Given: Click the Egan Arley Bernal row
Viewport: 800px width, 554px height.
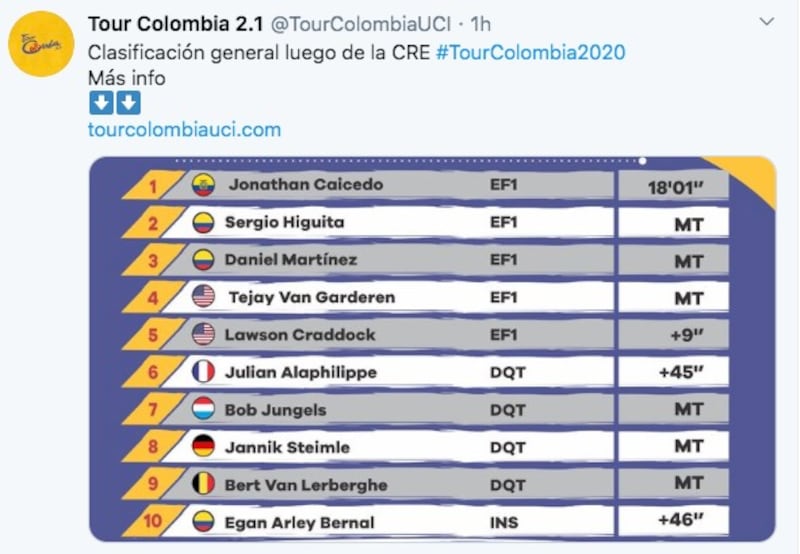Looking at the screenshot, I should [426, 521].
